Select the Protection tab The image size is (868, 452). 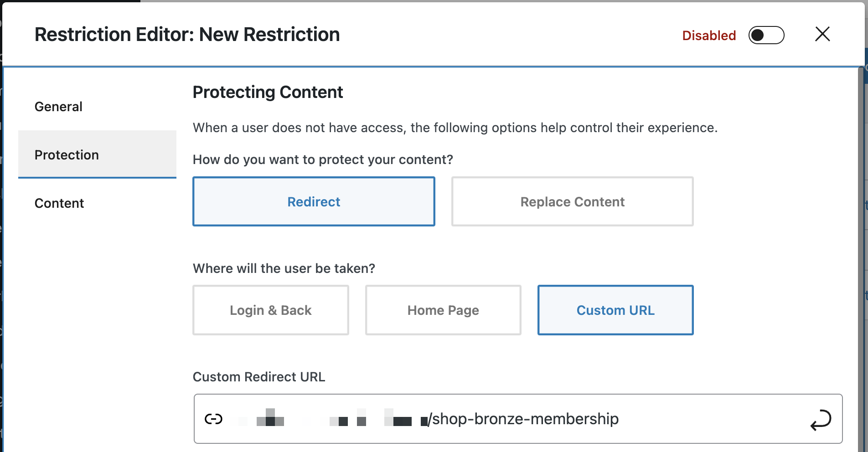pos(67,155)
